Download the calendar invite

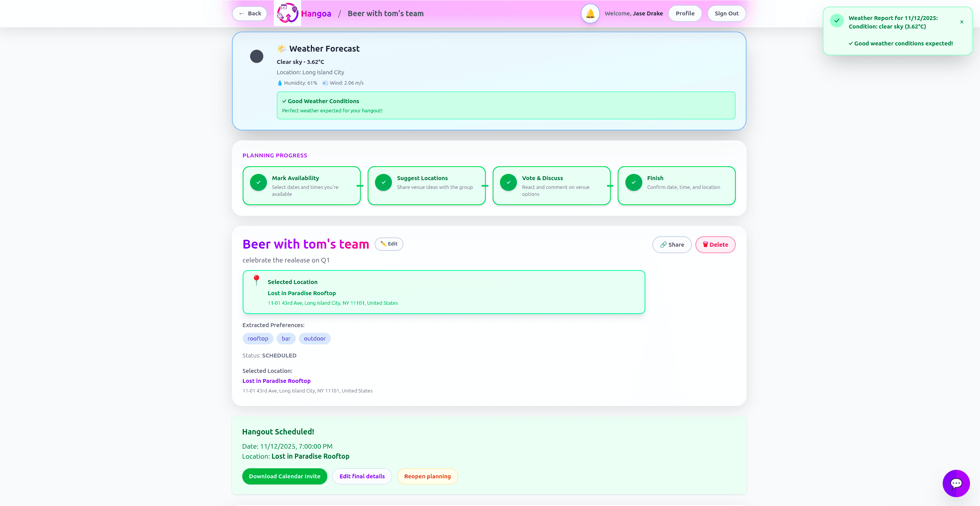[x=284, y=476]
